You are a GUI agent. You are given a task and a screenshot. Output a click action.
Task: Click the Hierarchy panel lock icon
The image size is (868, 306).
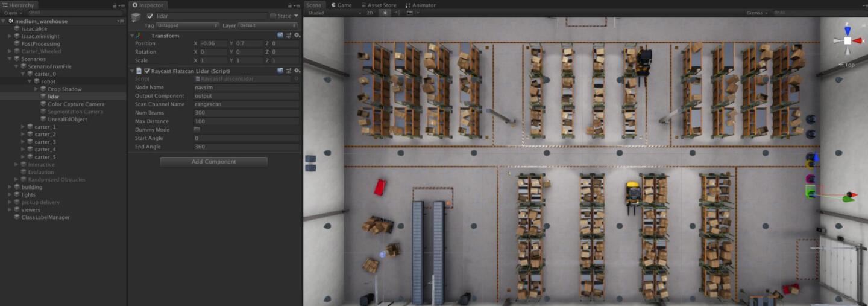click(x=115, y=5)
